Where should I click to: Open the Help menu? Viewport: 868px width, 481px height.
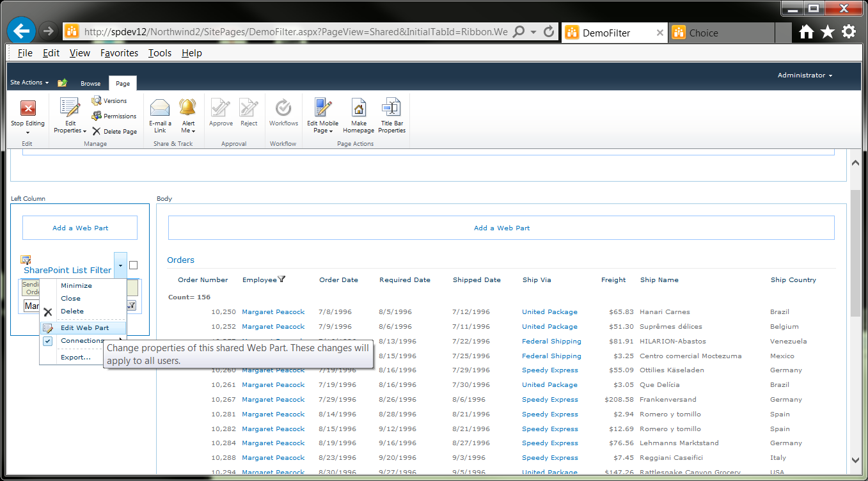point(192,53)
